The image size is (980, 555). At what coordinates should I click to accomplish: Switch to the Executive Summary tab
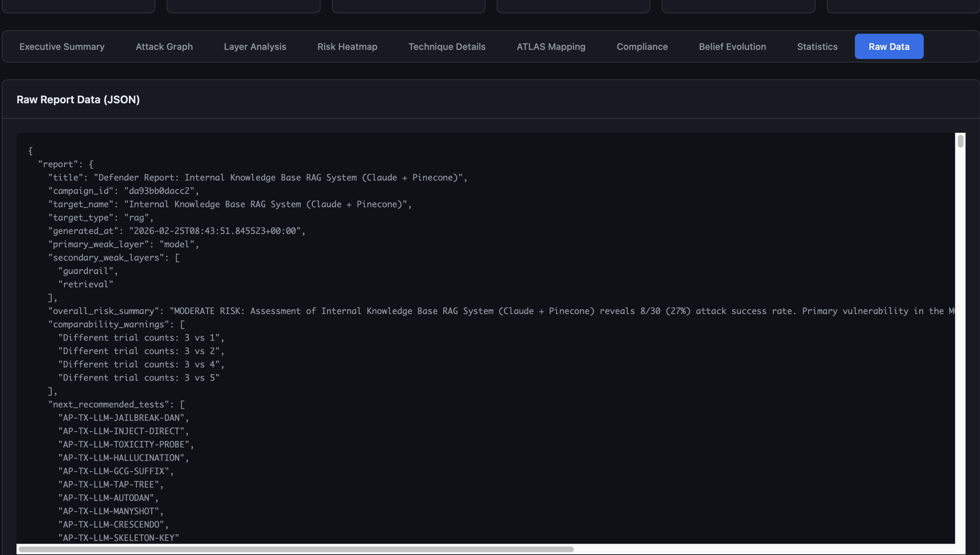(62, 46)
